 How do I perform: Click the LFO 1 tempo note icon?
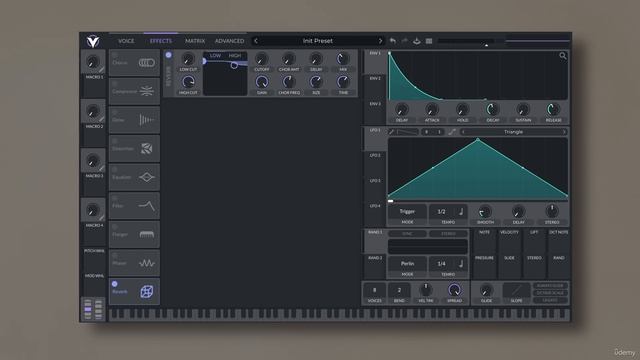tap(461, 211)
